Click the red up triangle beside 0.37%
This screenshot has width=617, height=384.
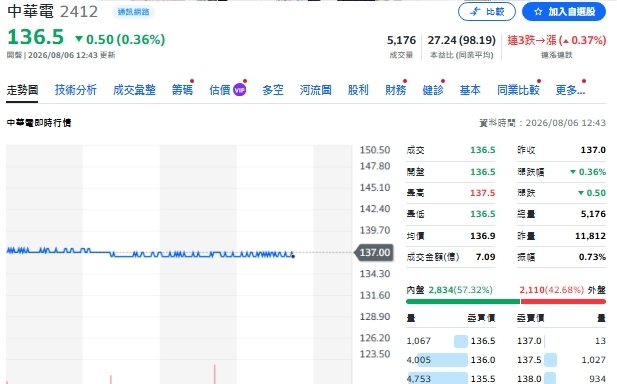[565, 41]
